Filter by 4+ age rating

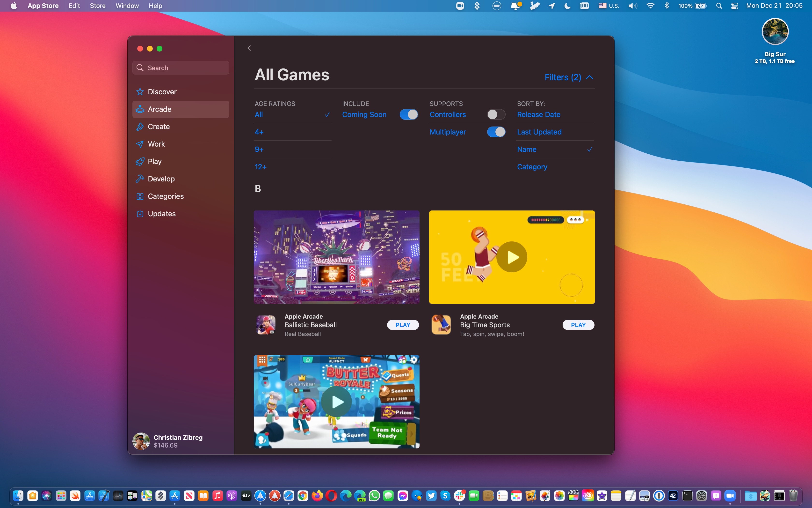pos(293,132)
